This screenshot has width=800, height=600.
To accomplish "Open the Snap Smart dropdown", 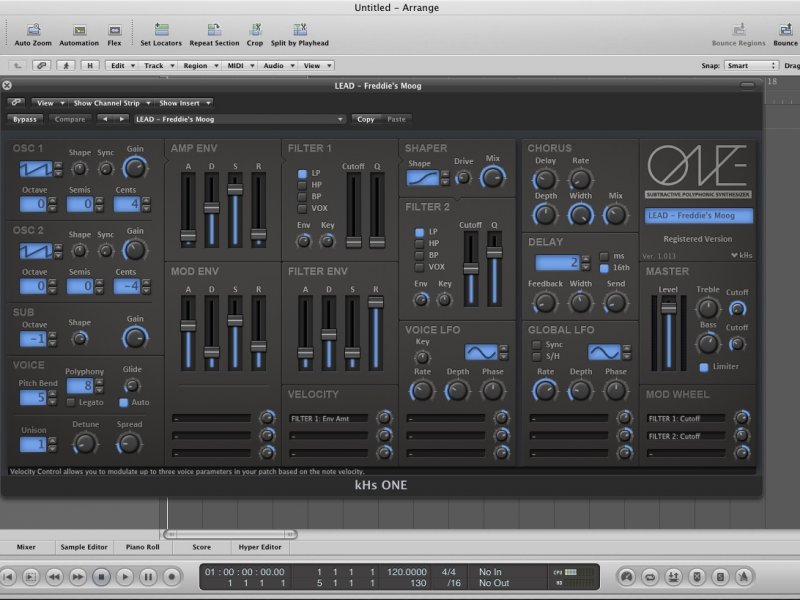I will [x=751, y=65].
